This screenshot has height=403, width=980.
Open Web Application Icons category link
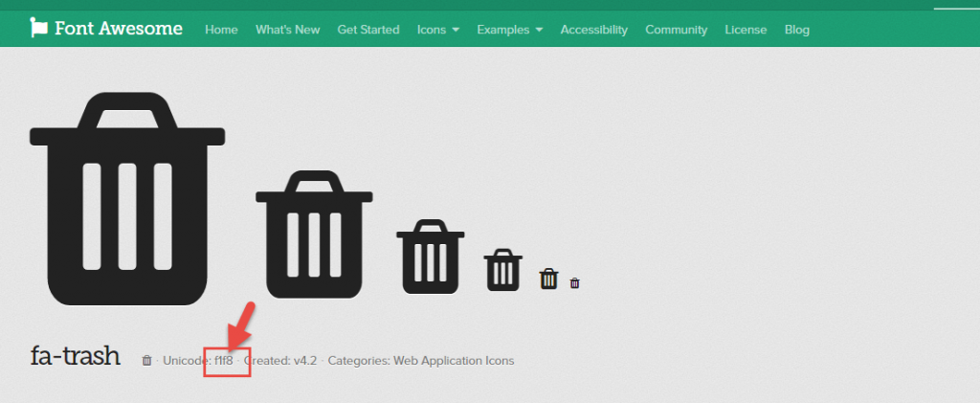coord(454,361)
